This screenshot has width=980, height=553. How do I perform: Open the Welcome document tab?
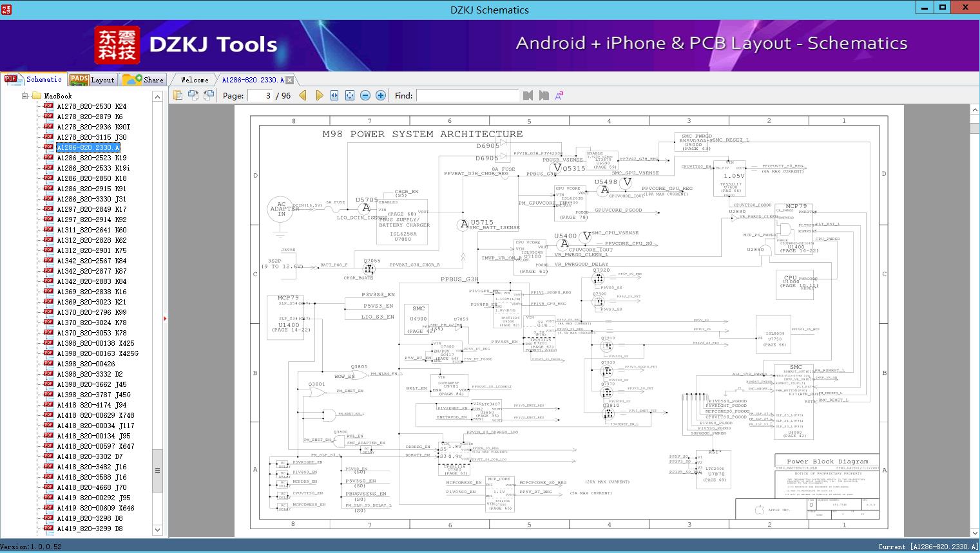[195, 80]
